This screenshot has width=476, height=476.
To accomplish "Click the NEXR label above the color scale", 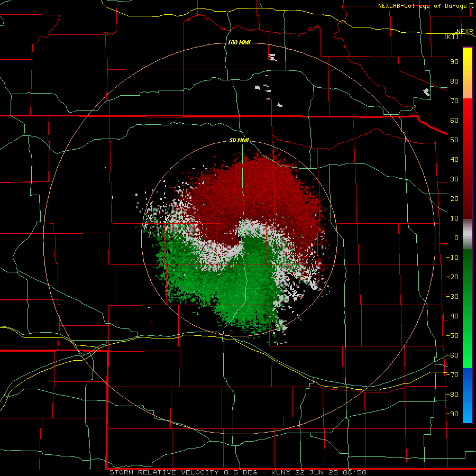I will [x=465, y=32].
